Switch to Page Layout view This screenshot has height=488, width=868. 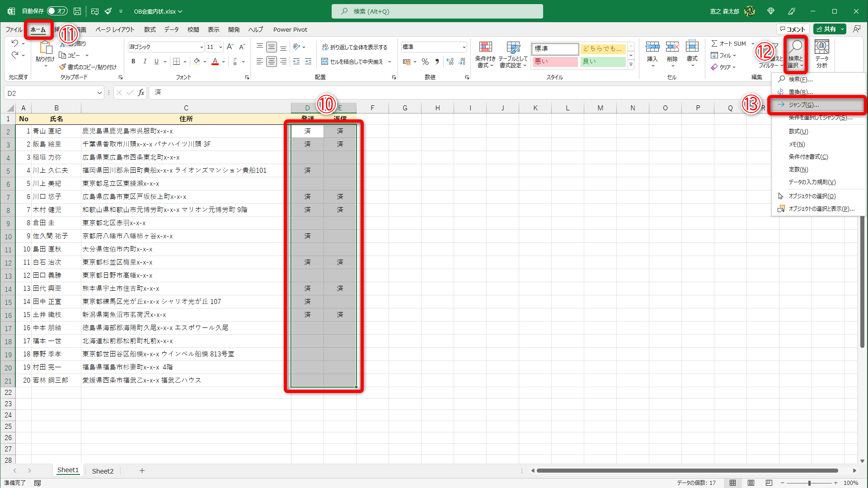(751, 483)
